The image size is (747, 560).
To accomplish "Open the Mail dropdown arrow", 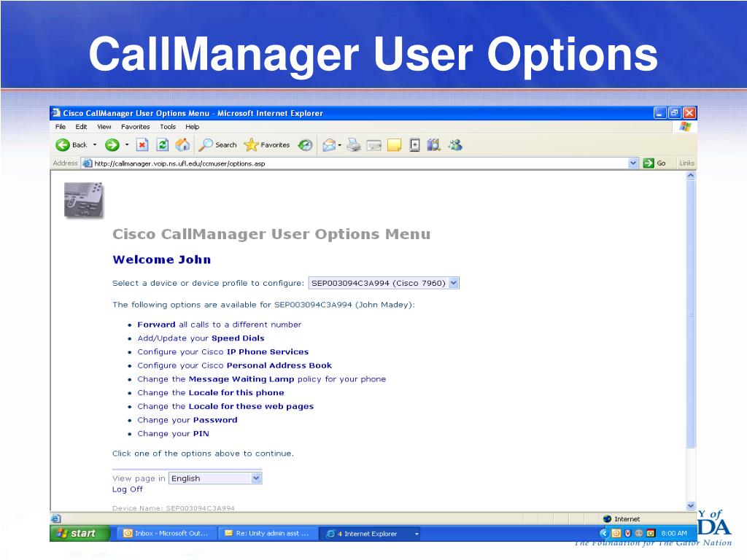I will point(340,145).
